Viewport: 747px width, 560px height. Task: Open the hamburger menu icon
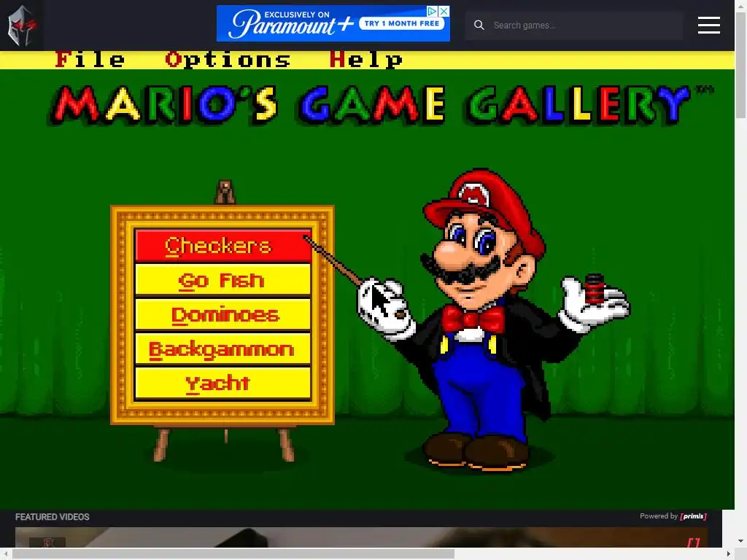pyautogui.click(x=708, y=26)
